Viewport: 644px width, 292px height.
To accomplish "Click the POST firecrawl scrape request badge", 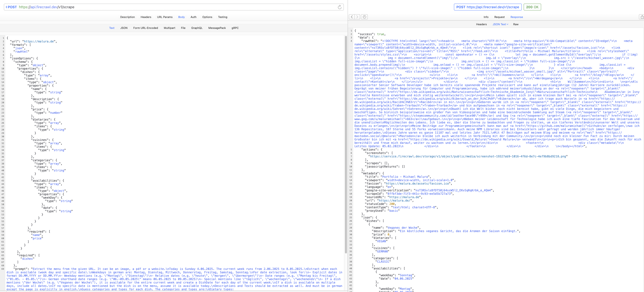I will tap(488, 7).
